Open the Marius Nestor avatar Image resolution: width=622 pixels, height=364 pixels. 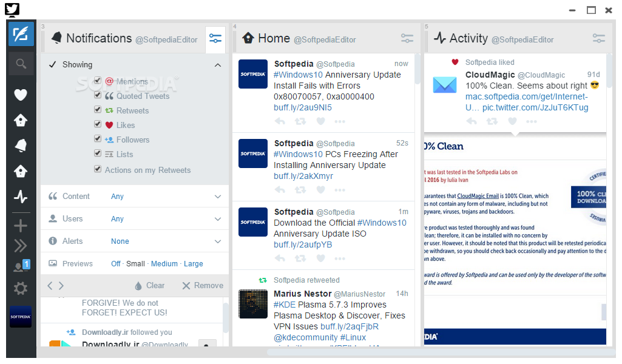point(253,304)
